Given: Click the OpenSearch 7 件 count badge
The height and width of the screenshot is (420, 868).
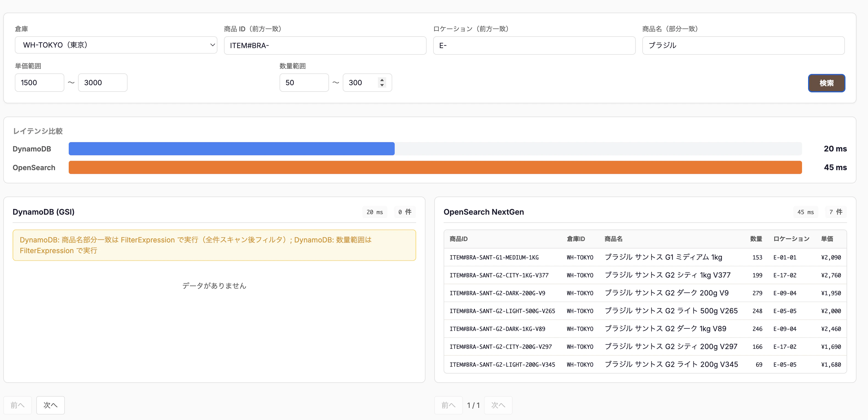Looking at the screenshot, I should pos(836,212).
